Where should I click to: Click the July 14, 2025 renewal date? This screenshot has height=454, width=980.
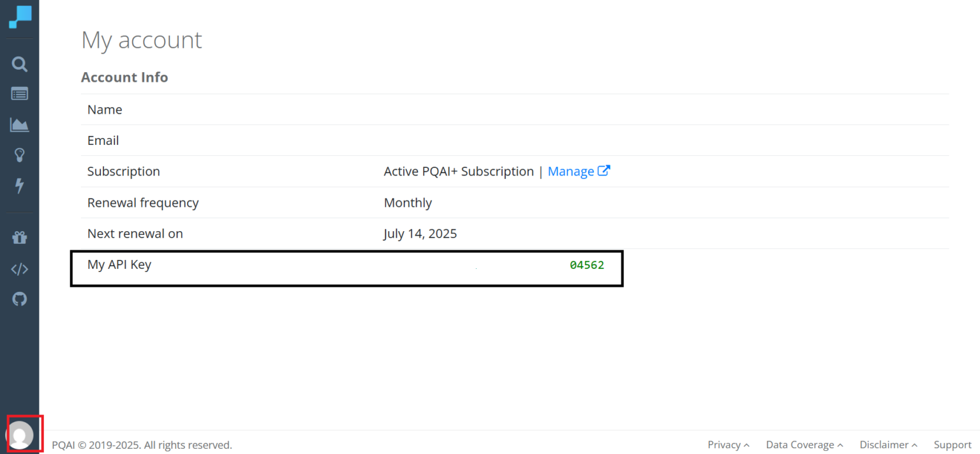(420, 234)
